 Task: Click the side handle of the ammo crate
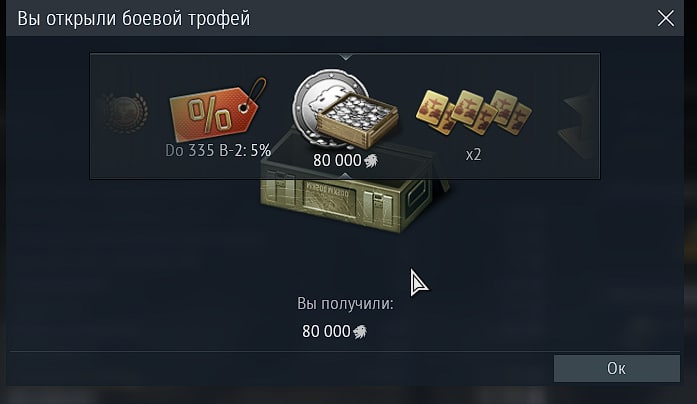coord(417,194)
